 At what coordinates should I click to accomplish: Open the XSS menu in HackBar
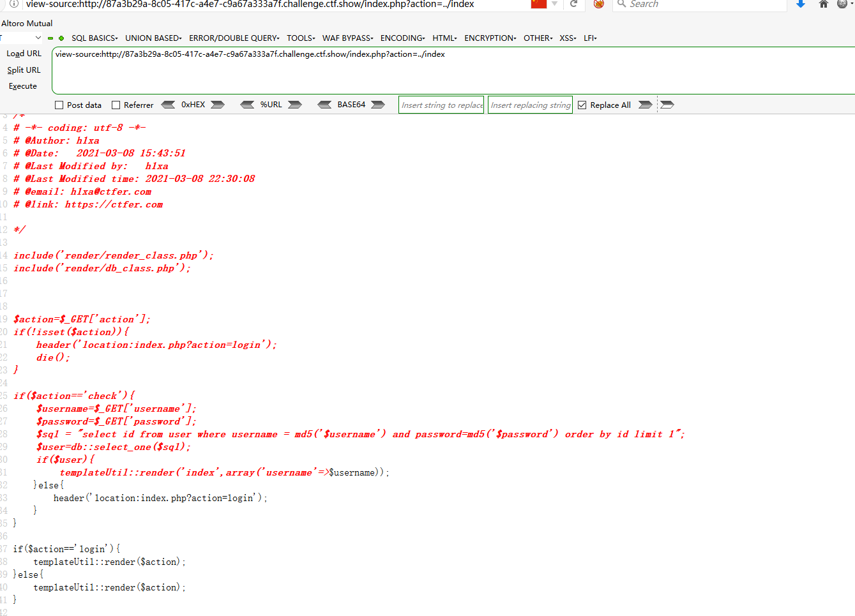tap(567, 38)
